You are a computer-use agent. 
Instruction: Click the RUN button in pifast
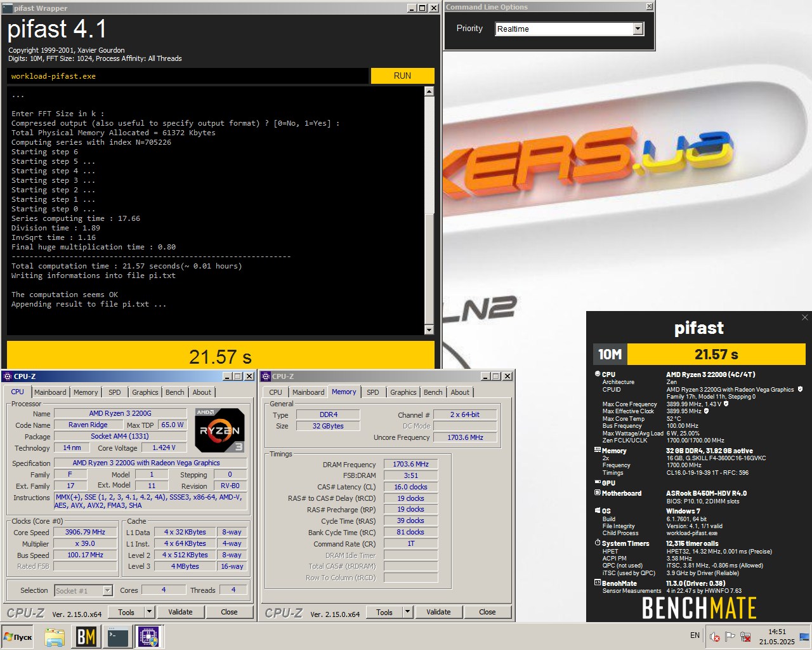pos(402,76)
